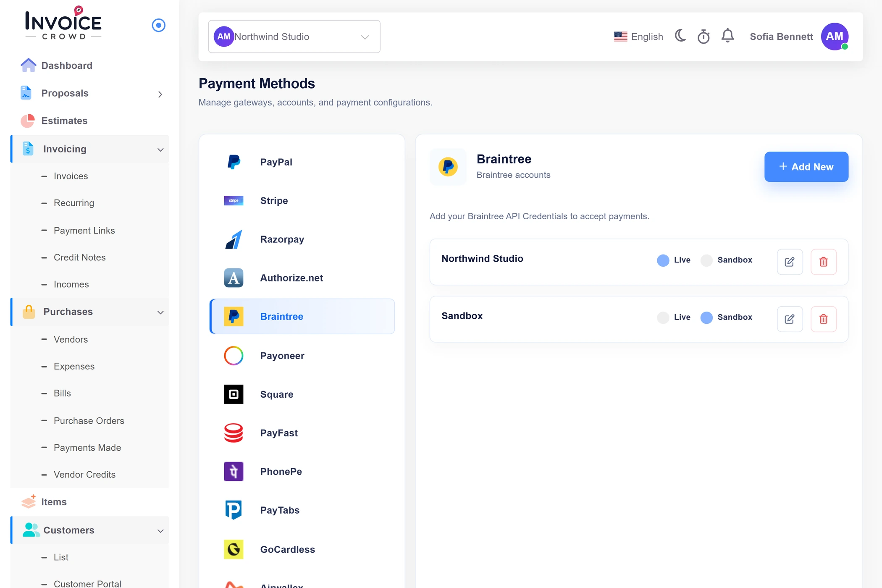This screenshot has width=882, height=588.
Task: Open notifications bell
Action: click(x=727, y=36)
